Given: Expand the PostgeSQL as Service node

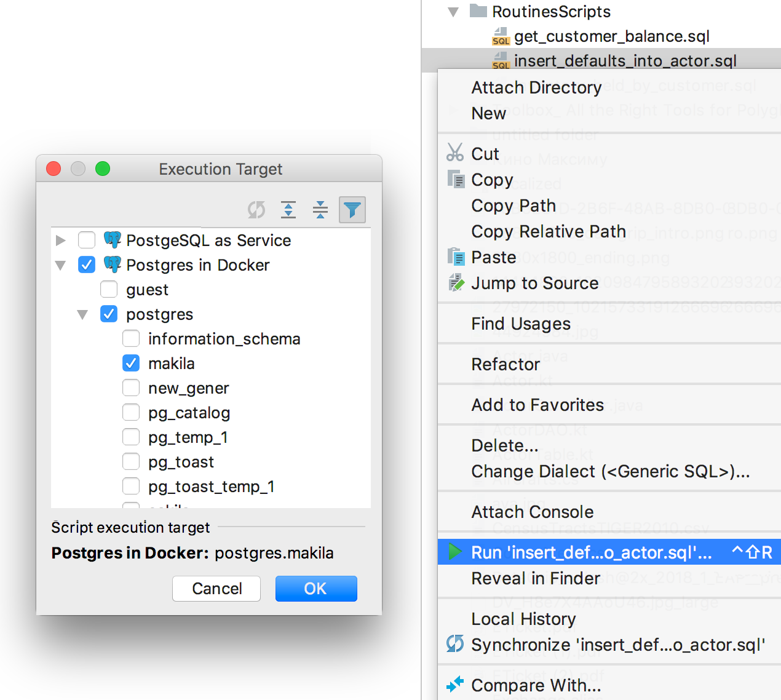Looking at the screenshot, I should tap(60, 240).
